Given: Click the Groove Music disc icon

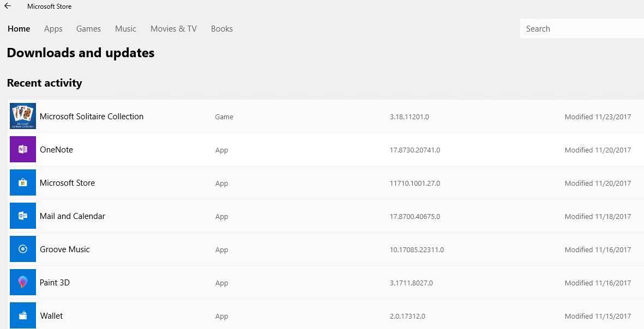Looking at the screenshot, I should tap(23, 249).
